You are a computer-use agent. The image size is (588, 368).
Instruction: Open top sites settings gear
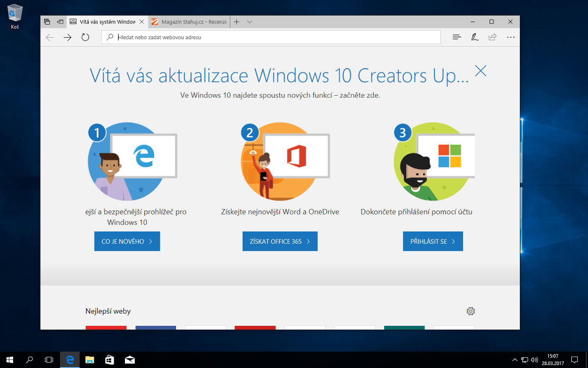(471, 311)
